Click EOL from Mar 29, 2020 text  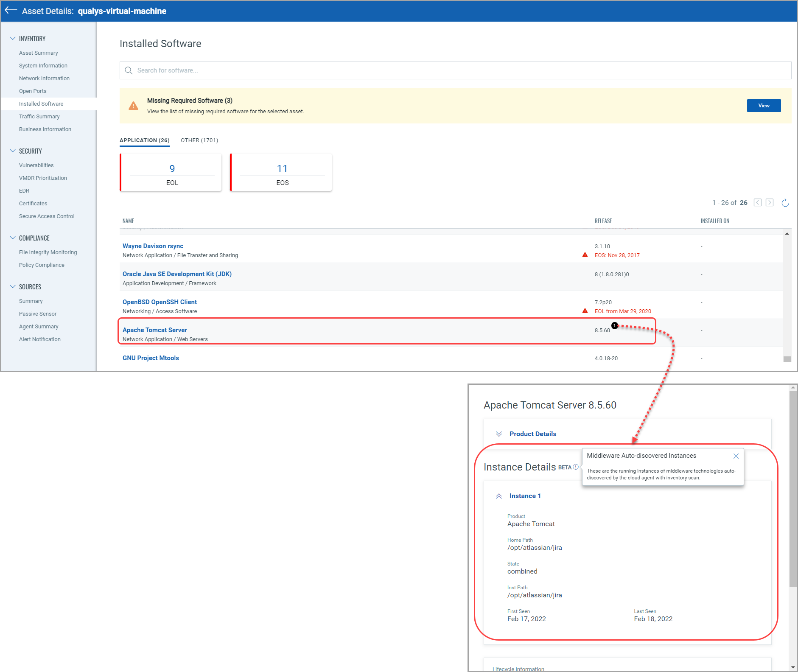pyautogui.click(x=622, y=311)
